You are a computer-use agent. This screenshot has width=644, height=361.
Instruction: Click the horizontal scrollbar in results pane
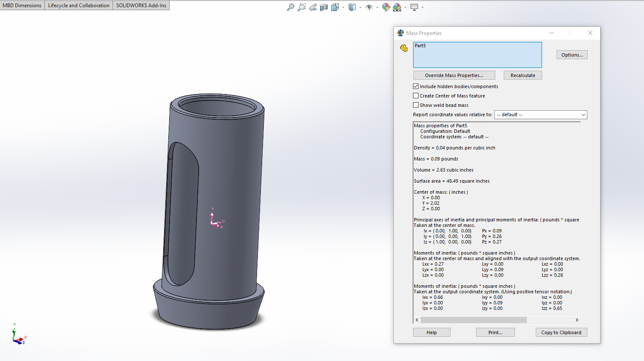[x=474, y=320]
